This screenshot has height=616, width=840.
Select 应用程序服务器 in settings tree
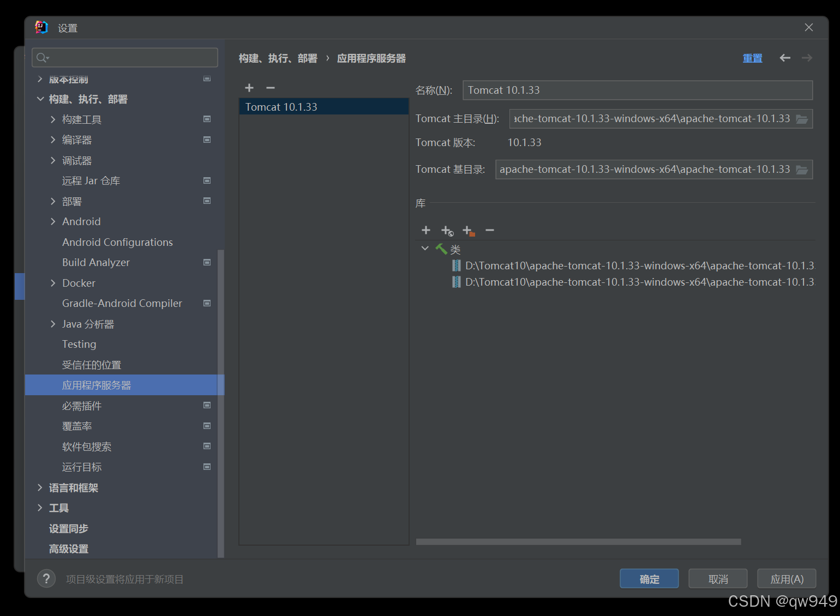click(x=124, y=385)
